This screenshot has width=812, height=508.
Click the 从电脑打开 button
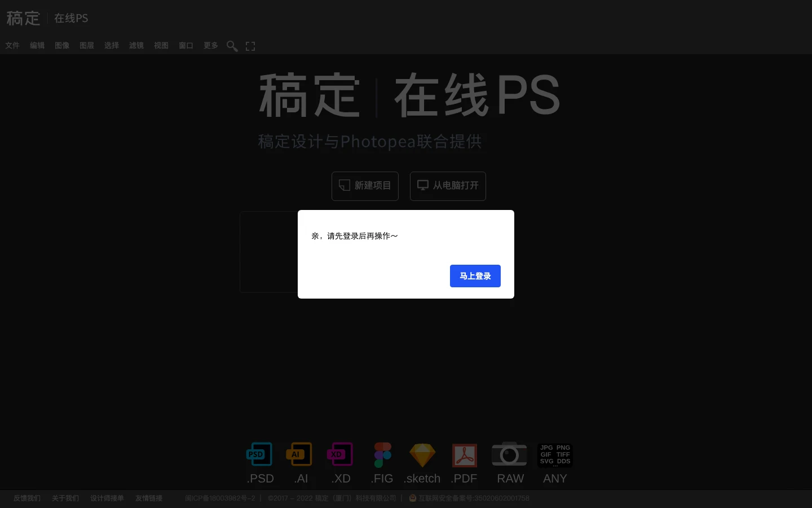[x=448, y=186]
